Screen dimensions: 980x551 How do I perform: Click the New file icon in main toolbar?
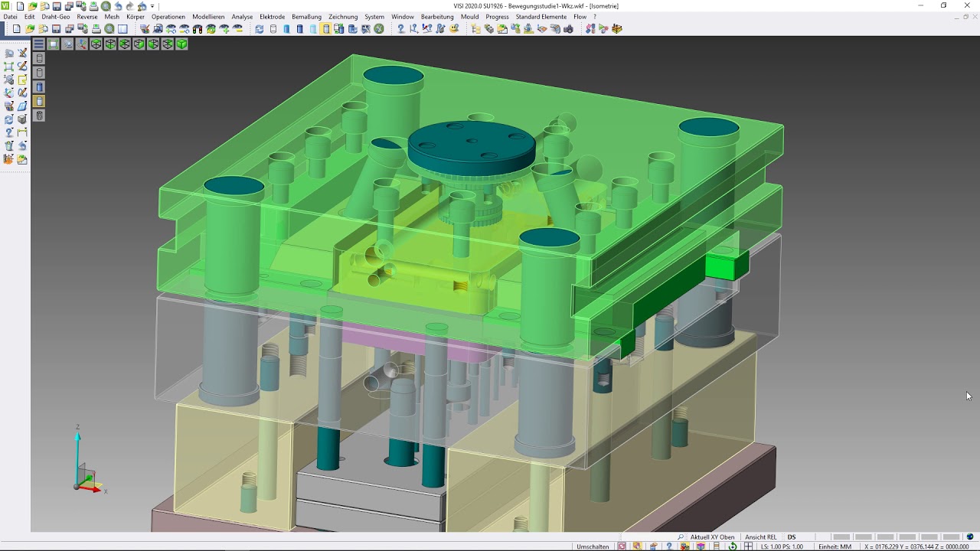[16, 29]
